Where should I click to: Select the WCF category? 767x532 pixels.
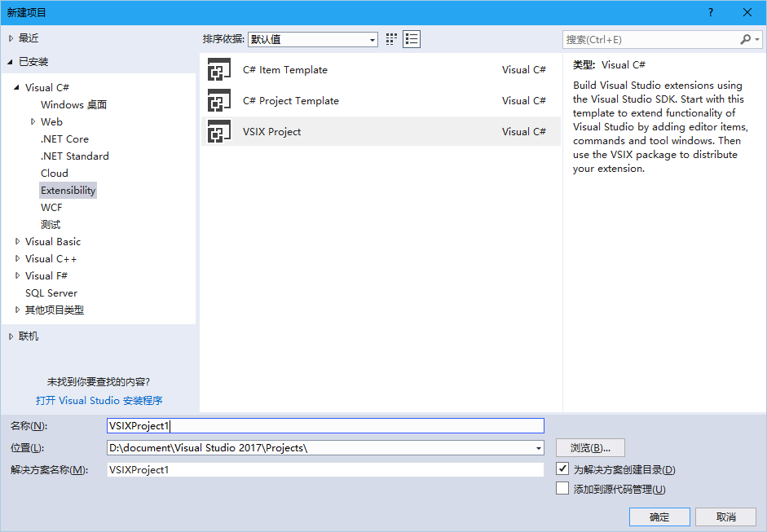[51, 207]
